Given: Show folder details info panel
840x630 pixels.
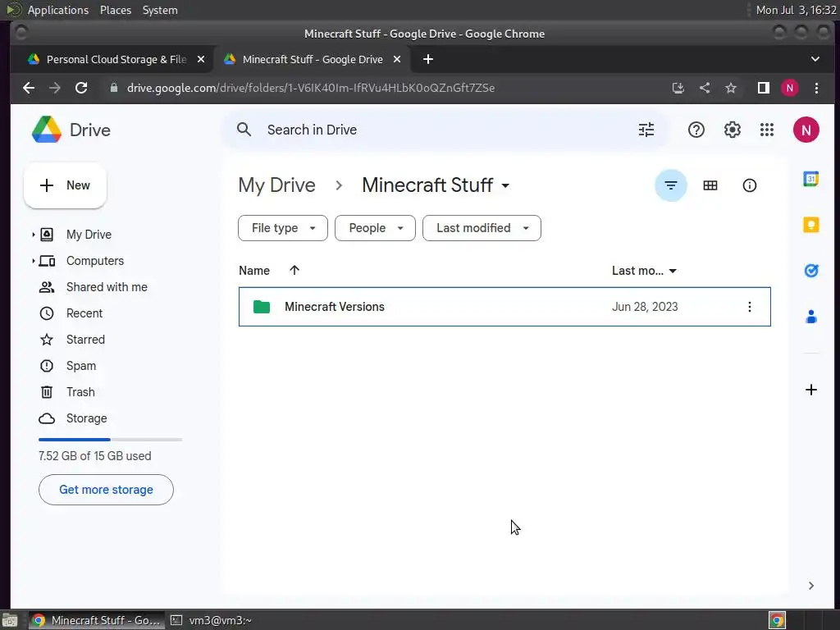Looking at the screenshot, I should [x=749, y=185].
